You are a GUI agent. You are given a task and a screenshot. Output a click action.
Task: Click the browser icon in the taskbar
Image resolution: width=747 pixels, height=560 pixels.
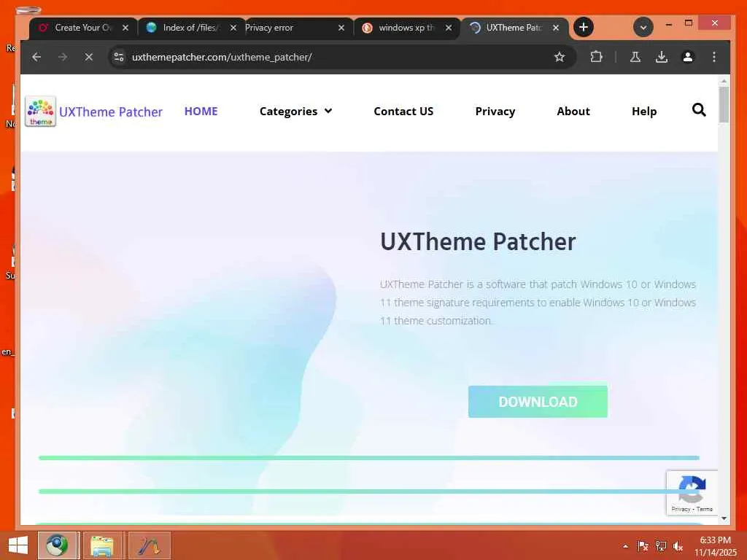tap(57, 545)
